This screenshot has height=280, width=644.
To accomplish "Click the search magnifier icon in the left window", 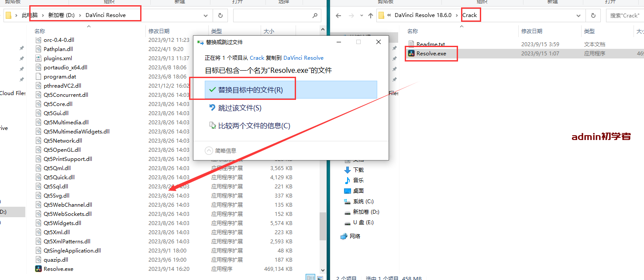I will (315, 15).
